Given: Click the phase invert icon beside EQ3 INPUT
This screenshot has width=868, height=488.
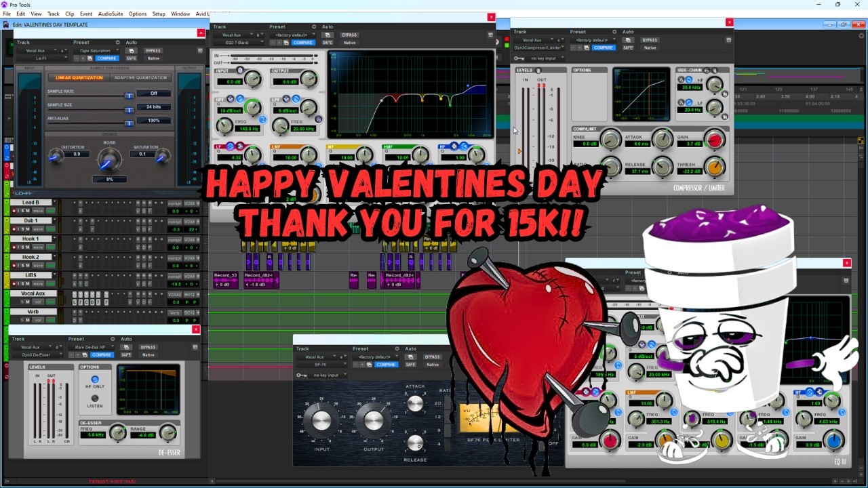Looking at the screenshot, I should click(x=240, y=70).
